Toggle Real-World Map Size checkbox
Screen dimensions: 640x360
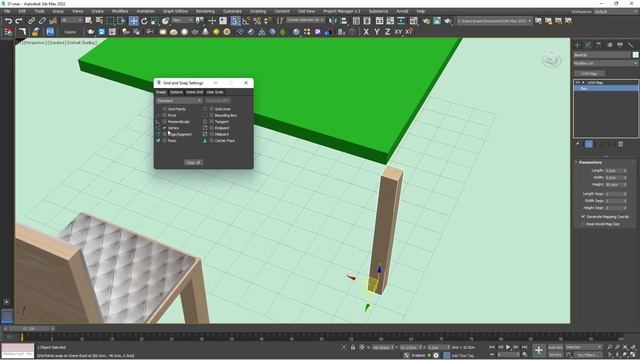(x=583, y=224)
